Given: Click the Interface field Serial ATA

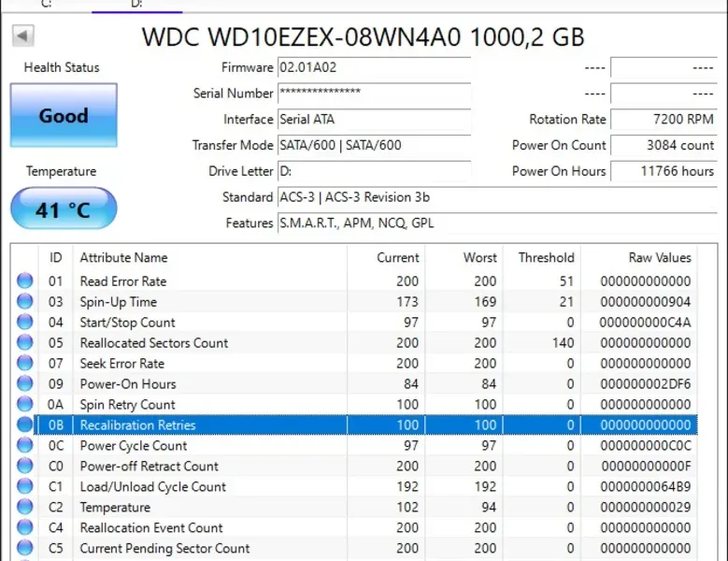Looking at the screenshot, I should coord(374,120).
